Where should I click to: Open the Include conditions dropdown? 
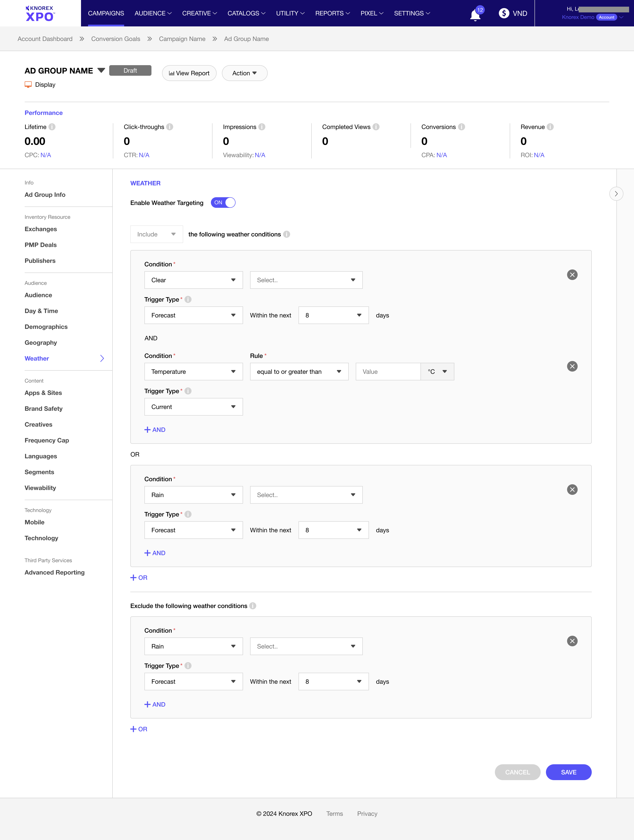(157, 234)
